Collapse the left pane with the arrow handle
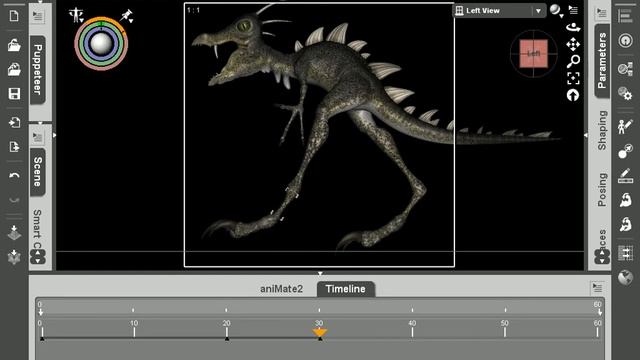 (x=54, y=135)
